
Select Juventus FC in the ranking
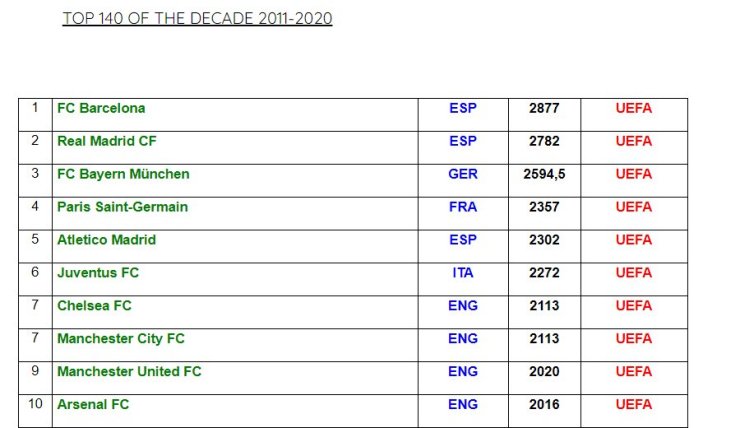(98, 273)
